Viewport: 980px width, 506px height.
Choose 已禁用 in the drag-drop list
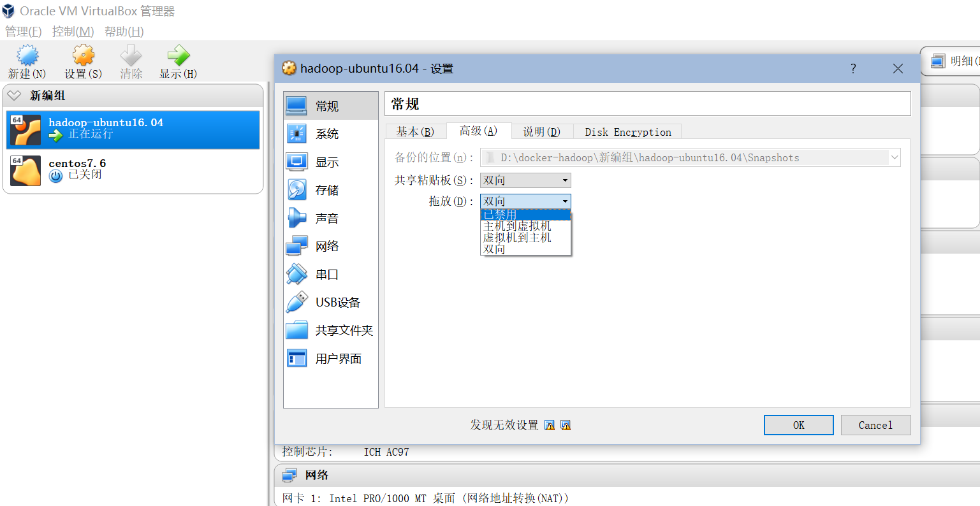[525, 215]
